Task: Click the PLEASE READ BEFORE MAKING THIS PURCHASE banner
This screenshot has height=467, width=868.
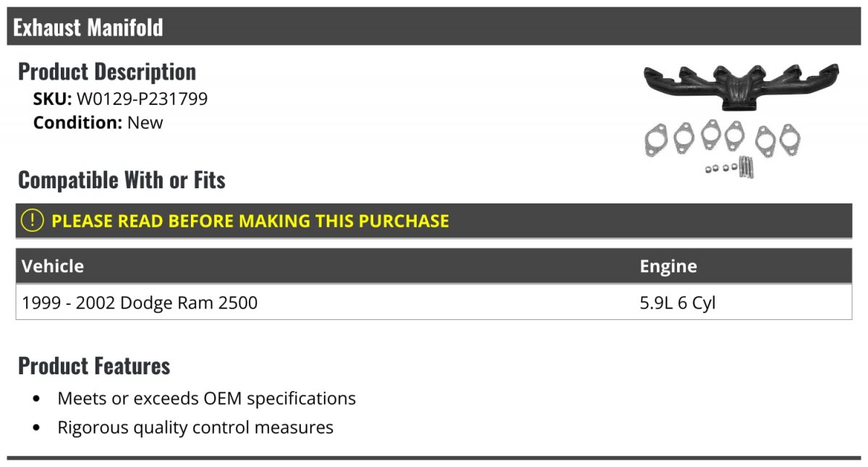Action: (x=434, y=221)
